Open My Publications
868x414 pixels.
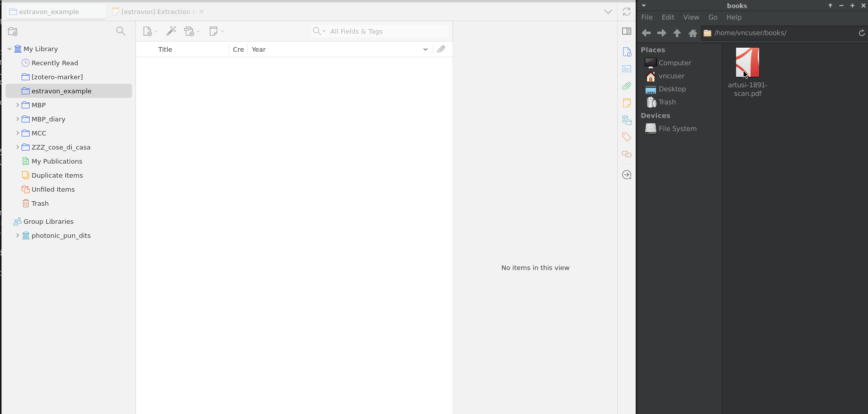[69, 161]
